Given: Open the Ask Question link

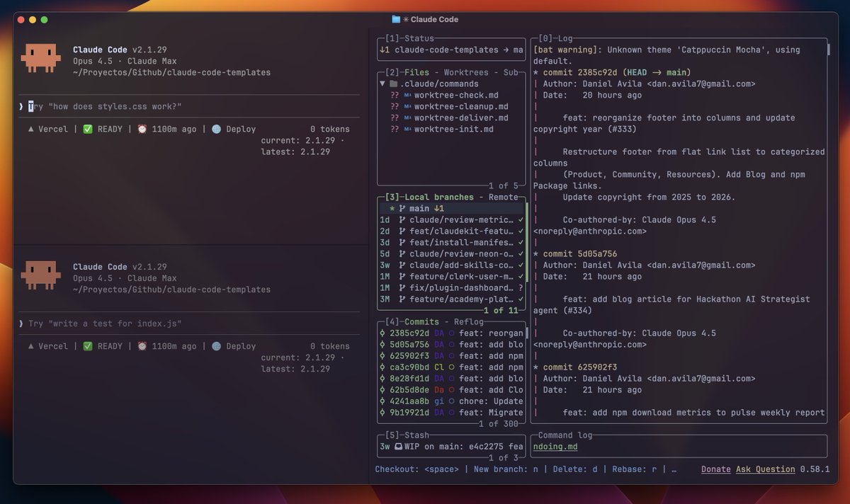Looking at the screenshot, I should coord(765,469).
